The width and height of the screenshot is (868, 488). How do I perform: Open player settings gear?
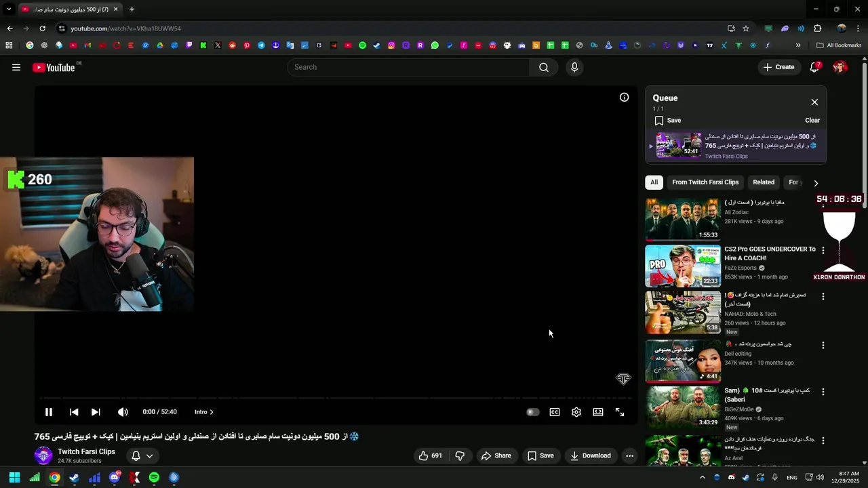(x=576, y=412)
